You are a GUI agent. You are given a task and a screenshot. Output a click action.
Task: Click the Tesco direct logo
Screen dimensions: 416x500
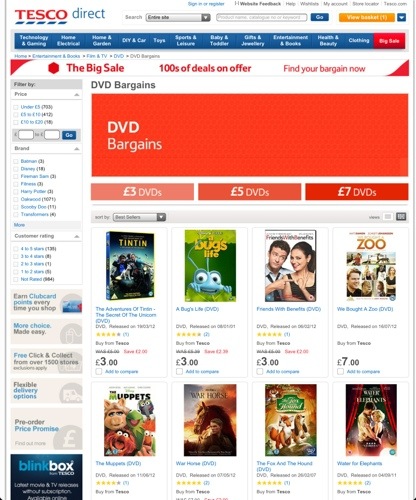coord(60,16)
